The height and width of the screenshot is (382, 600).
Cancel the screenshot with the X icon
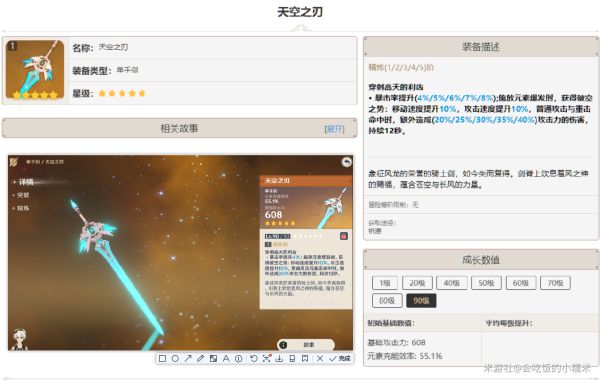[320, 359]
